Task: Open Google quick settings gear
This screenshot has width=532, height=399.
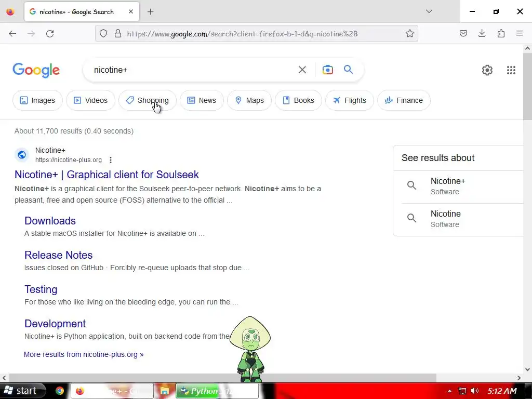Action: [x=487, y=70]
